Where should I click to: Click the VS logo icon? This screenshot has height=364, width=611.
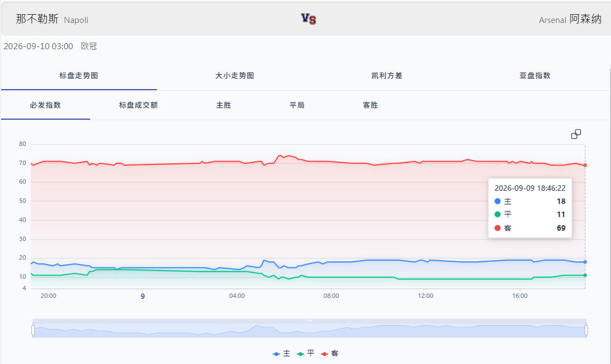pyautogui.click(x=309, y=19)
